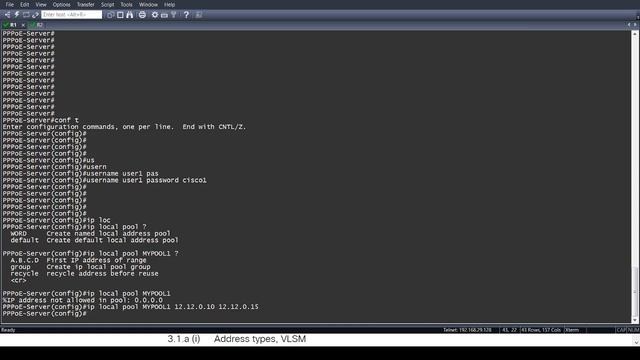Screen dimensions: 640x360
Task: Open the File menu
Action: (10, 4)
